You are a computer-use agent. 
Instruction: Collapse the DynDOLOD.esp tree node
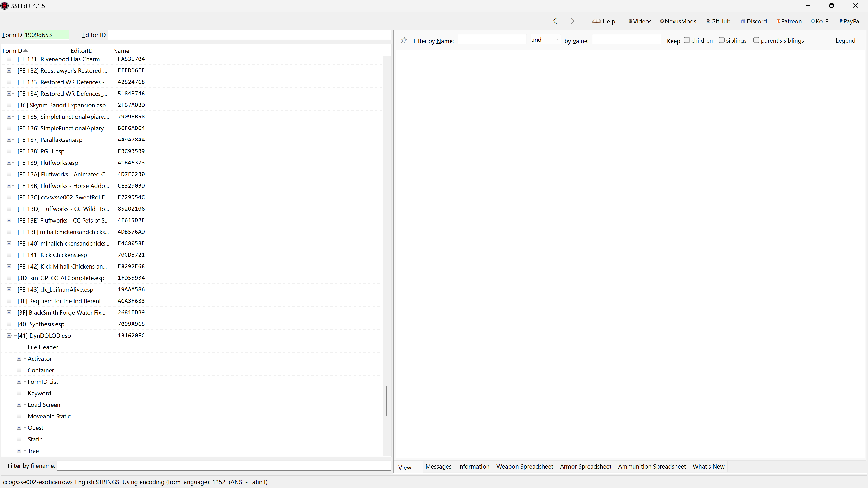9,335
